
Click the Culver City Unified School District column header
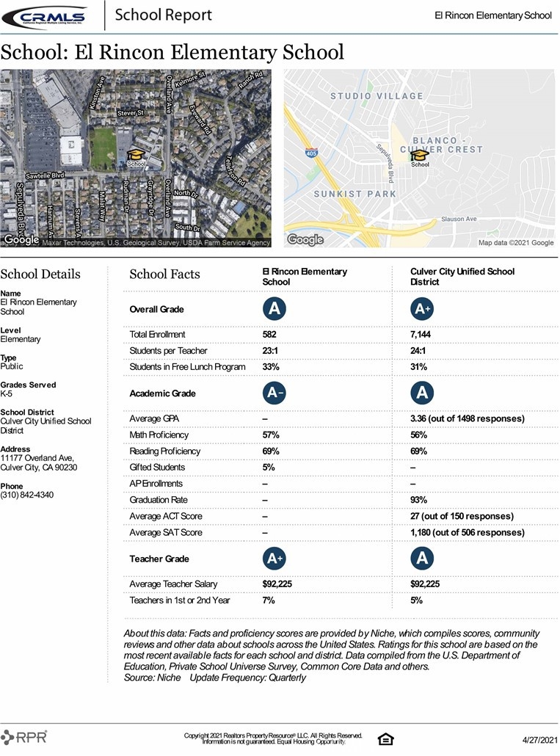click(x=462, y=277)
